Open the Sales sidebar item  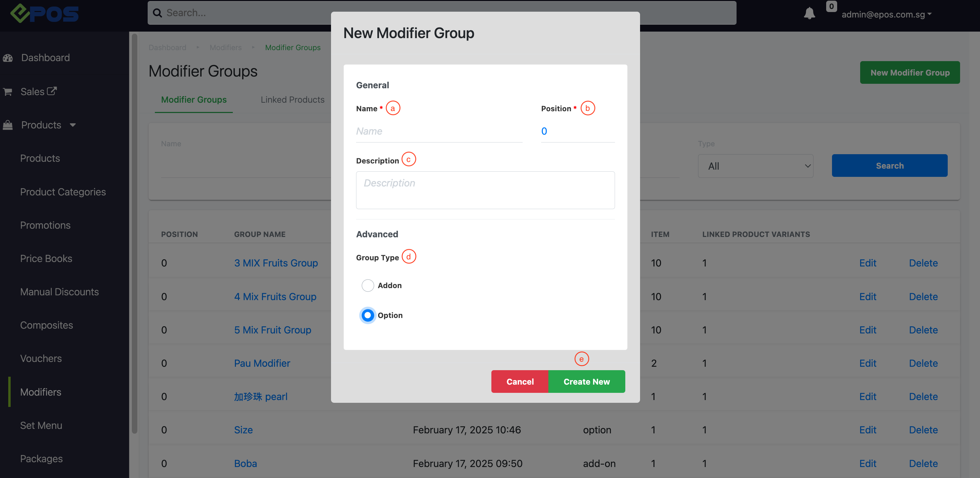[x=32, y=92]
